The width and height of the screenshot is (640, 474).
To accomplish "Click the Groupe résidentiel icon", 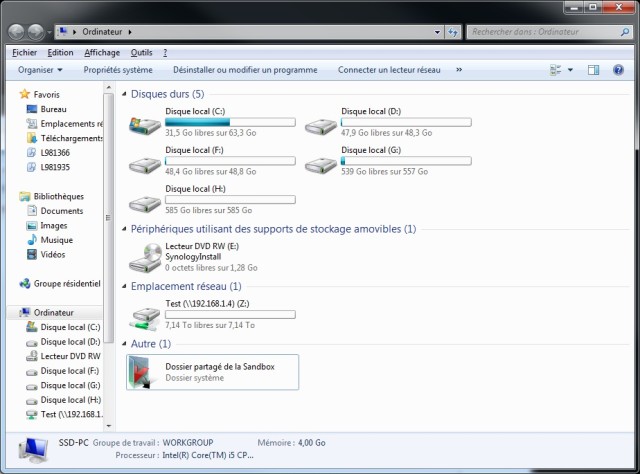I will point(24,283).
